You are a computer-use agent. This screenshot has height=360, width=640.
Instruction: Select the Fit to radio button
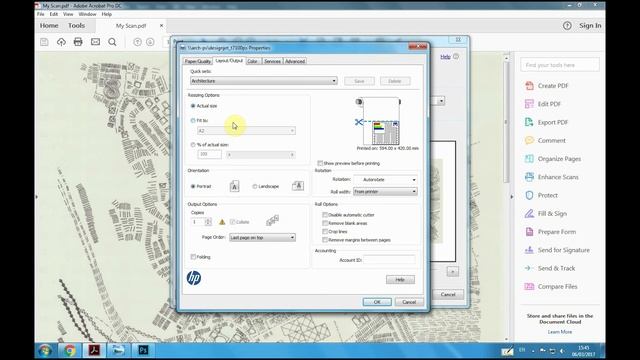193,120
